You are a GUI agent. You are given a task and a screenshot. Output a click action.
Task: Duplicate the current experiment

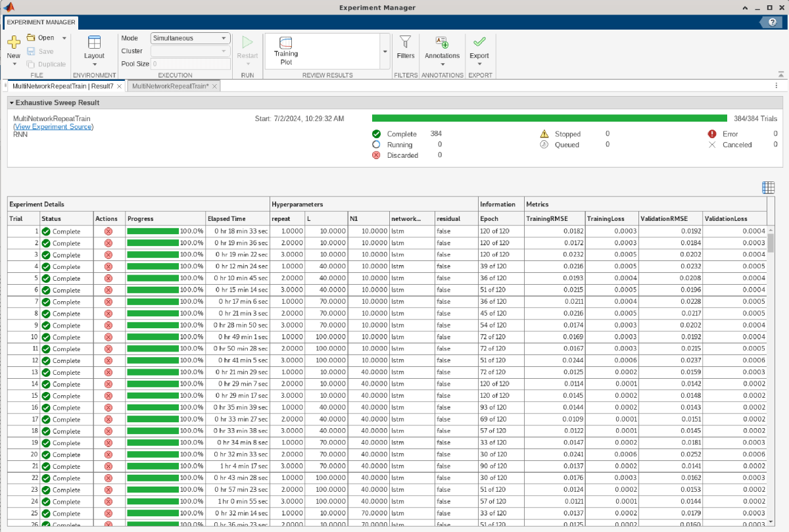(46, 64)
